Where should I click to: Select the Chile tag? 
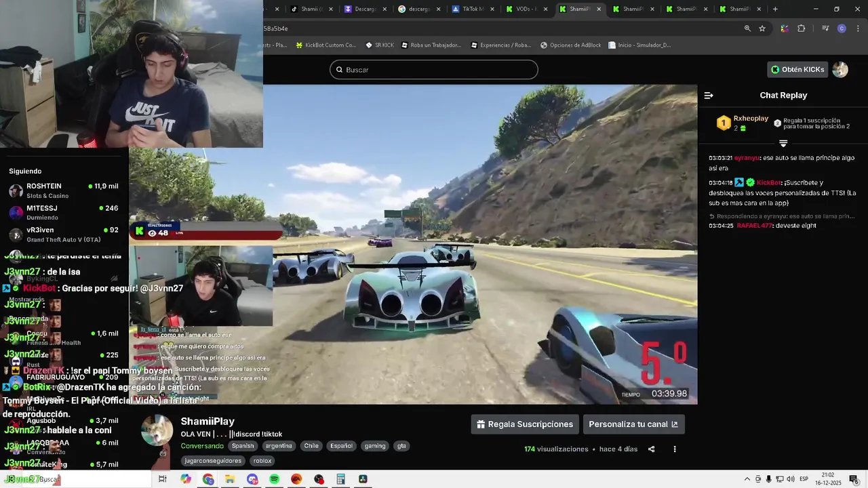(x=311, y=446)
